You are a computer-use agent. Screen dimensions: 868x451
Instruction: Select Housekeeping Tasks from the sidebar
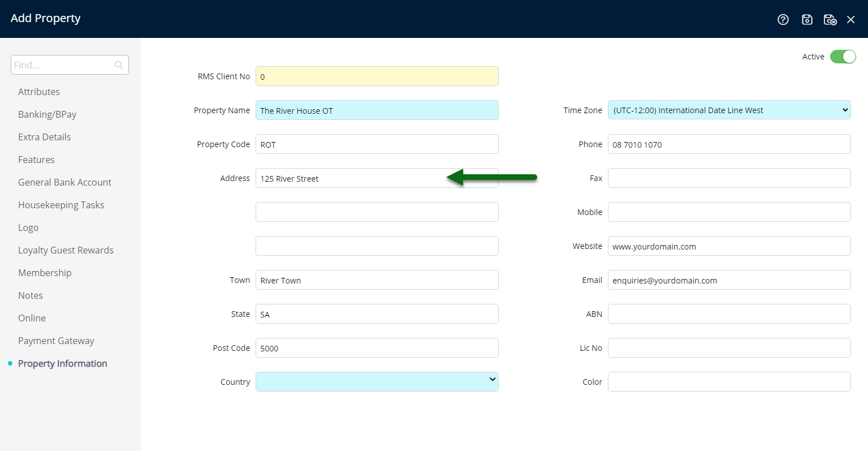pos(61,204)
